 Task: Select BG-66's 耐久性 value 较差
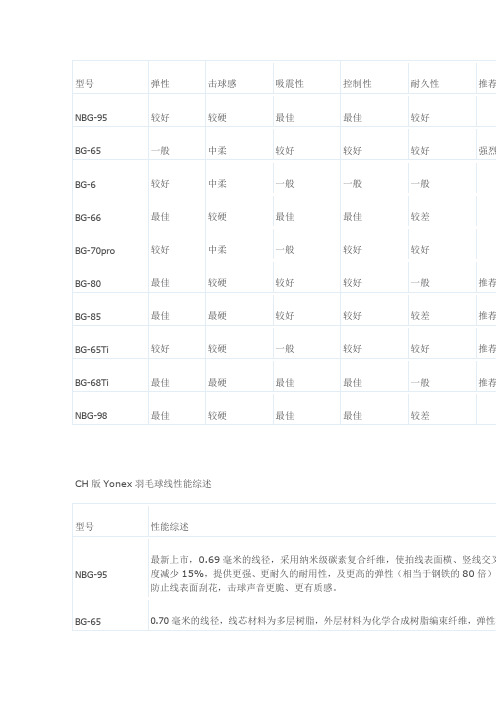pos(420,217)
